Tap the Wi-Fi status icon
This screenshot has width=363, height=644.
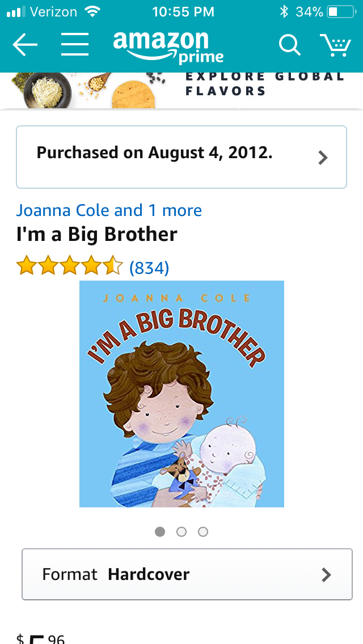coord(92,11)
